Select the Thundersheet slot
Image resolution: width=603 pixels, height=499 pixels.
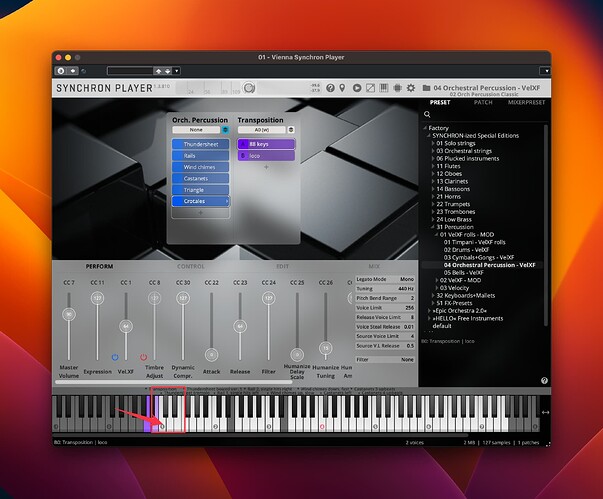pyautogui.click(x=200, y=144)
